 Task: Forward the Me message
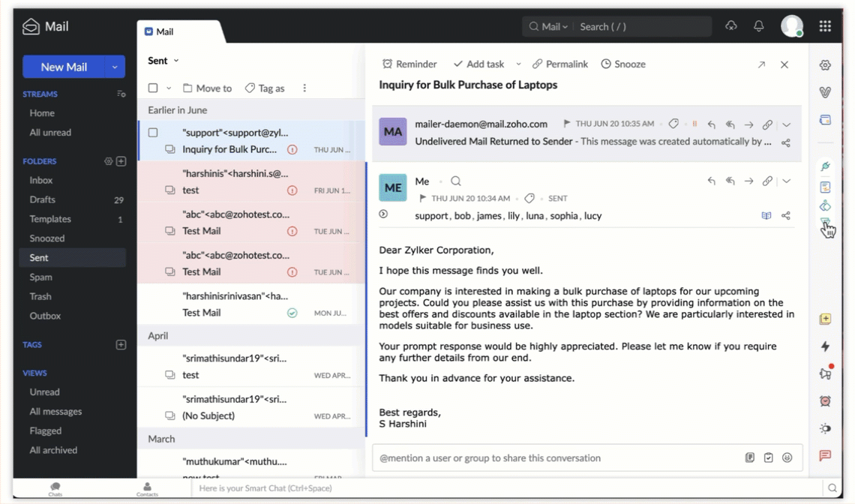(748, 181)
